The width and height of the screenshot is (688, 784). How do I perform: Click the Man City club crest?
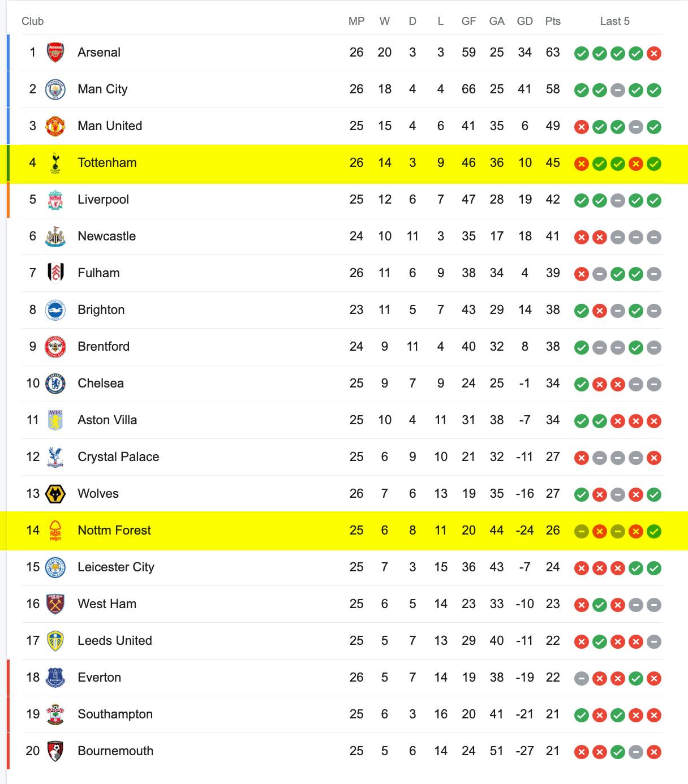55,89
